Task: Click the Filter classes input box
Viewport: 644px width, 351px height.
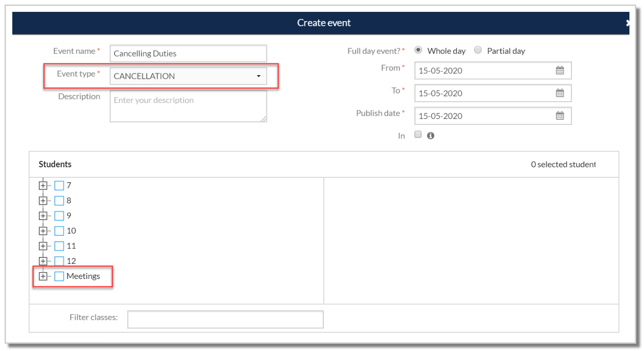Action: point(225,320)
